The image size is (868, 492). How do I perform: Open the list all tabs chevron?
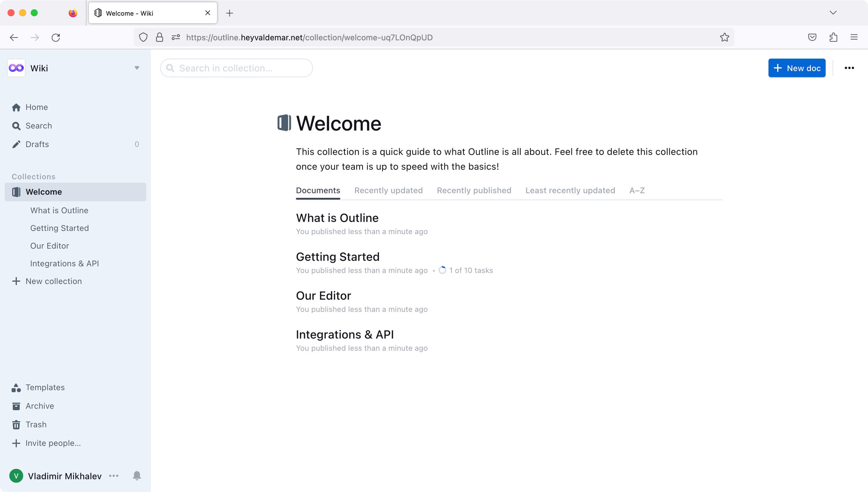pos(833,13)
